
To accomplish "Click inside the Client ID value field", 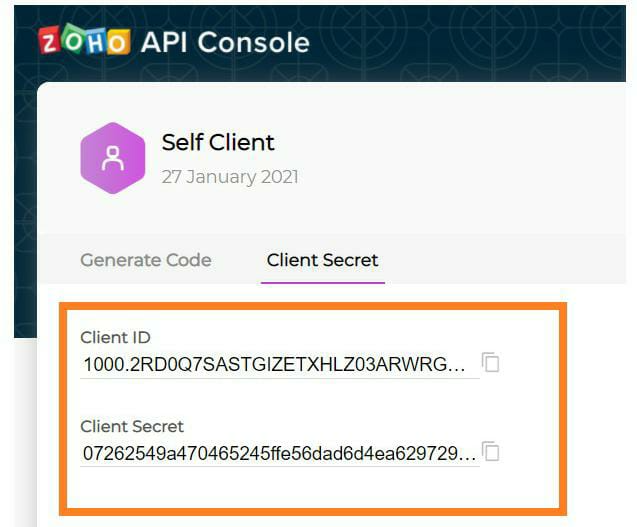I will [273, 364].
